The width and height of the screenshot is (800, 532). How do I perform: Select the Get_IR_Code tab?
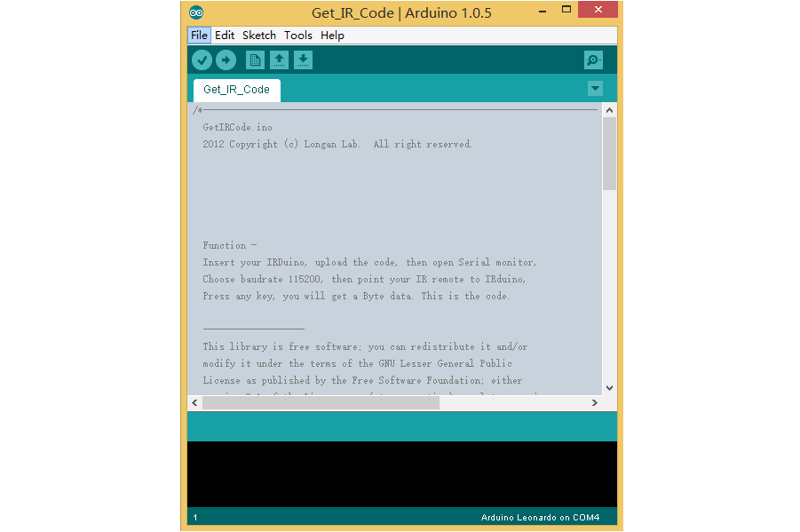pyautogui.click(x=237, y=90)
